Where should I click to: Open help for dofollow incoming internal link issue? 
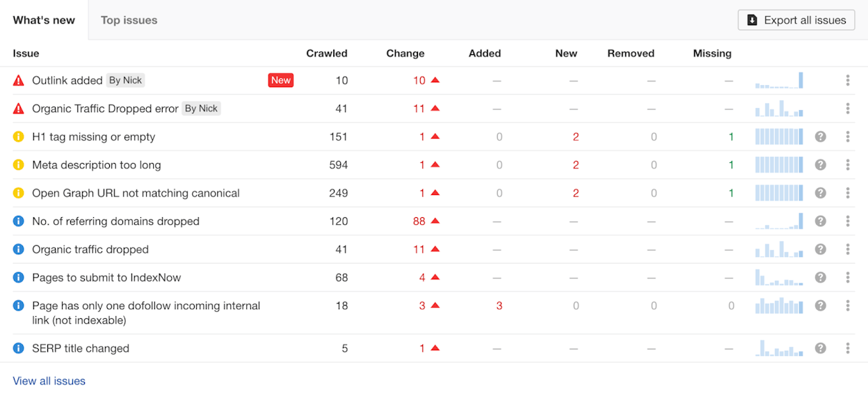pyautogui.click(x=821, y=306)
